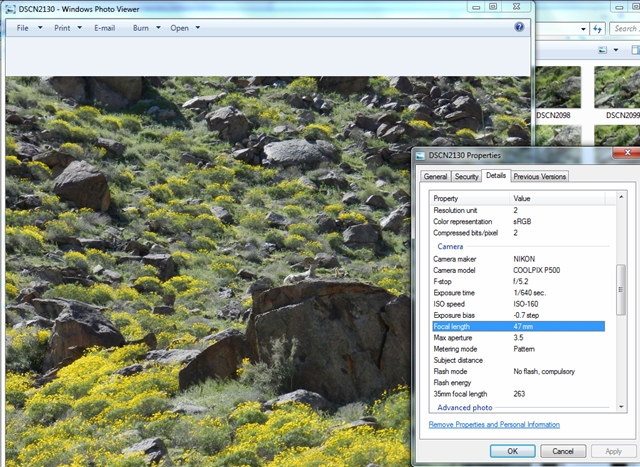This screenshot has width=640, height=467.
Task: Click the view options icon in Explorer
Action: point(603,50)
